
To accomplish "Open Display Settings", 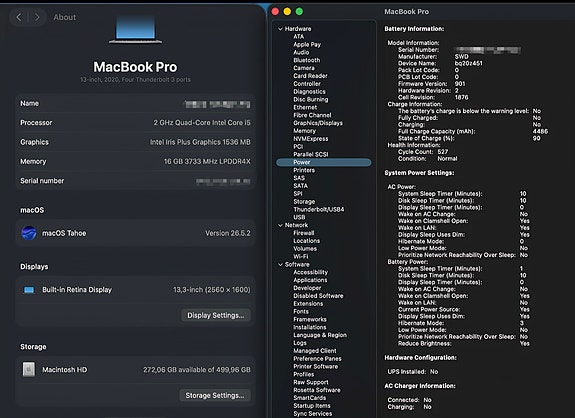I will pyautogui.click(x=216, y=315).
